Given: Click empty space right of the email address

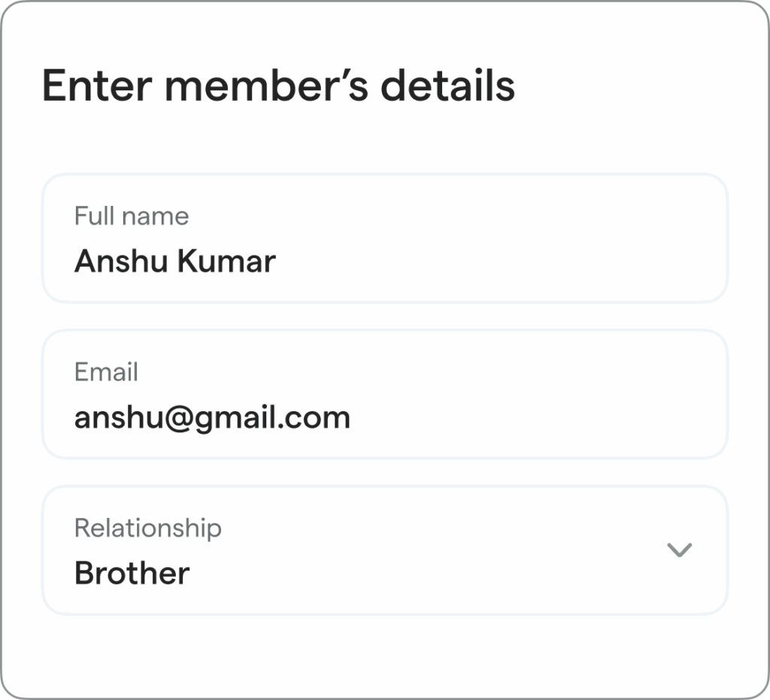Looking at the screenshot, I should pos(534,417).
